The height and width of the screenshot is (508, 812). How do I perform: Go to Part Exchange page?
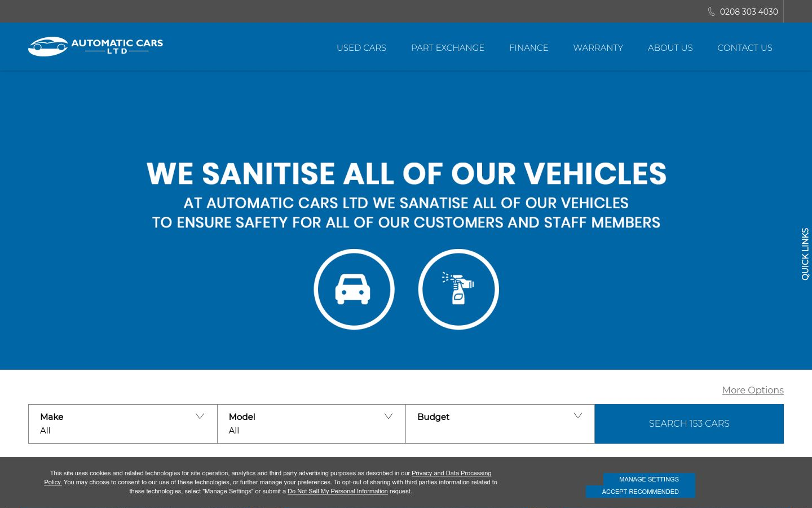pyautogui.click(x=448, y=48)
